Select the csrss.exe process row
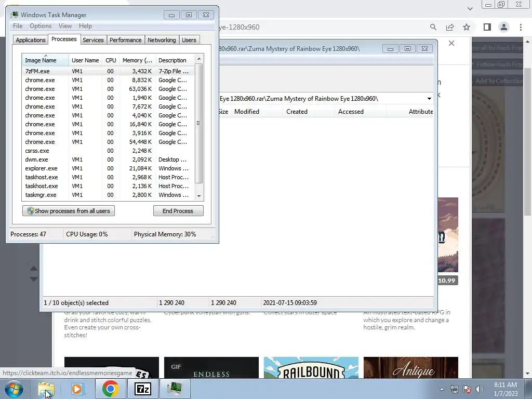 coord(108,151)
